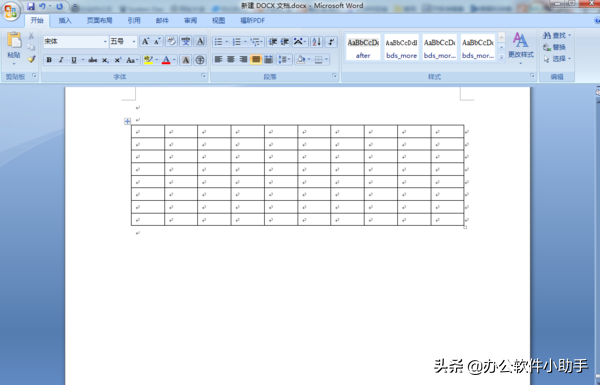Click the Grow Font icon
This screenshot has height=385, width=600.
click(145, 41)
